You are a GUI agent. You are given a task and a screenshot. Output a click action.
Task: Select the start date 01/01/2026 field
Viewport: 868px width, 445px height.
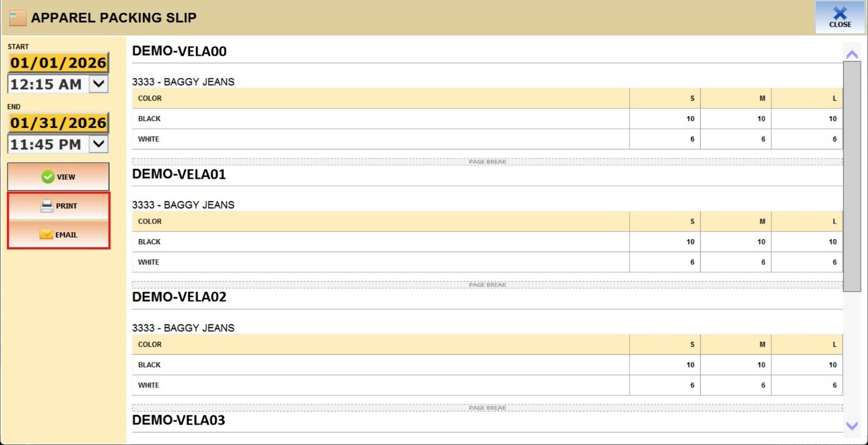pyautogui.click(x=58, y=62)
